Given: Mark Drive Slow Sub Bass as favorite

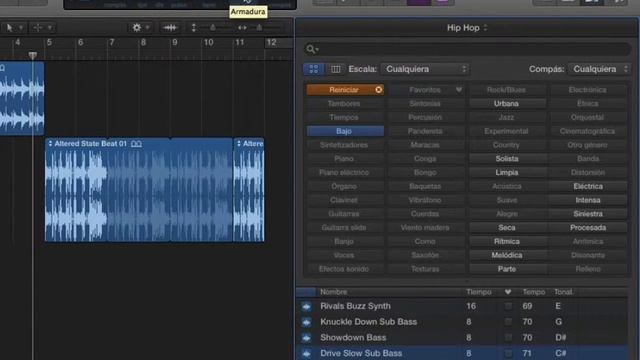Looking at the screenshot, I should point(508,353).
